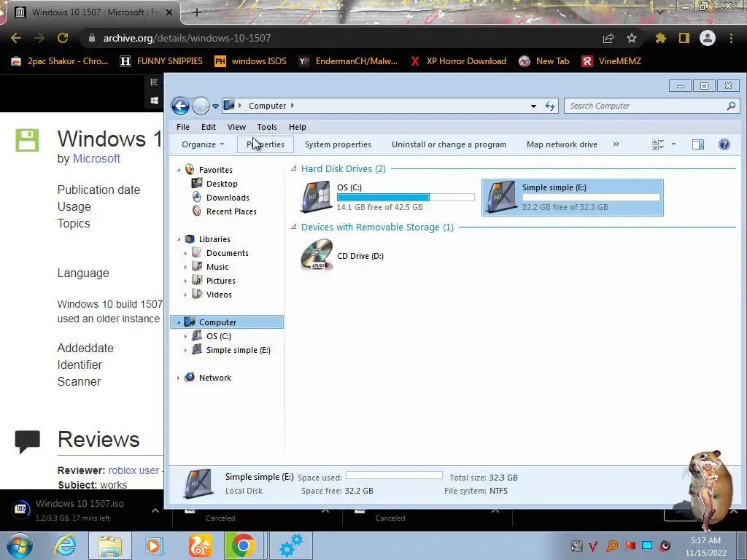The width and height of the screenshot is (747, 560).
Task: Click Chrome reload page button
Action: click(63, 38)
